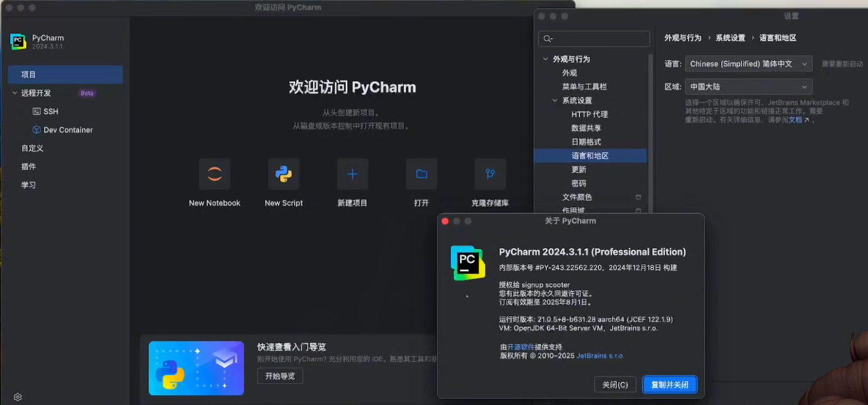This screenshot has width=868, height=405.
Task: Select 语言和地区 settings item
Action: (x=590, y=155)
